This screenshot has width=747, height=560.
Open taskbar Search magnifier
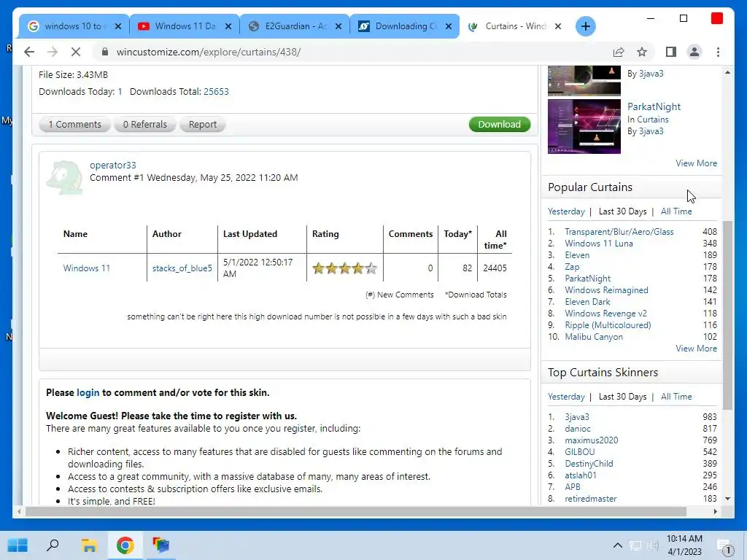click(x=53, y=545)
